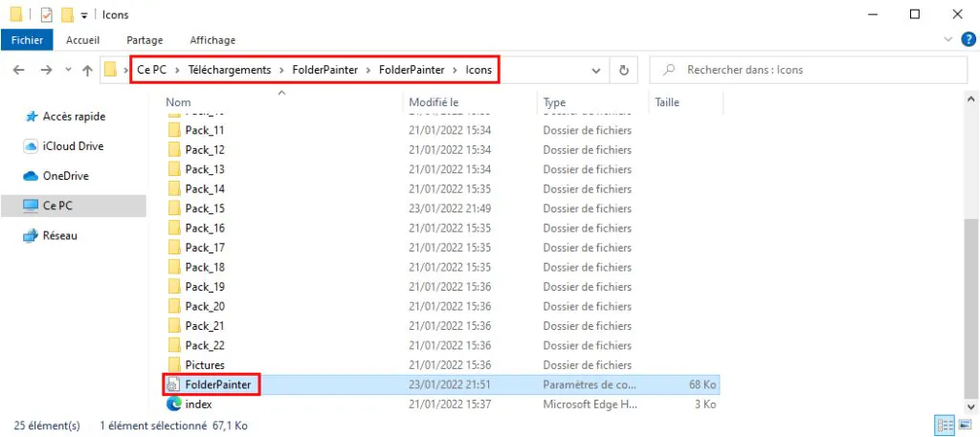Maximize the Icons Explorer window
This screenshot has width=980, height=437.
click(914, 14)
